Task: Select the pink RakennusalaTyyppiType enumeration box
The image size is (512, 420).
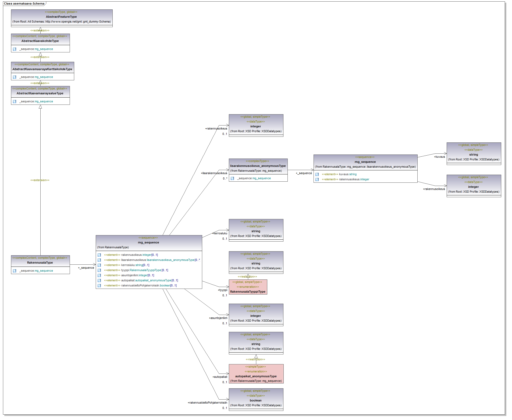Action: pos(248,287)
